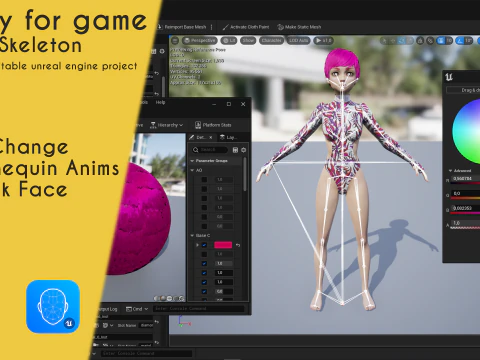Click the bottom Enter Console Command field of main editor
The height and width of the screenshot is (360, 480).
click(147, 353)
